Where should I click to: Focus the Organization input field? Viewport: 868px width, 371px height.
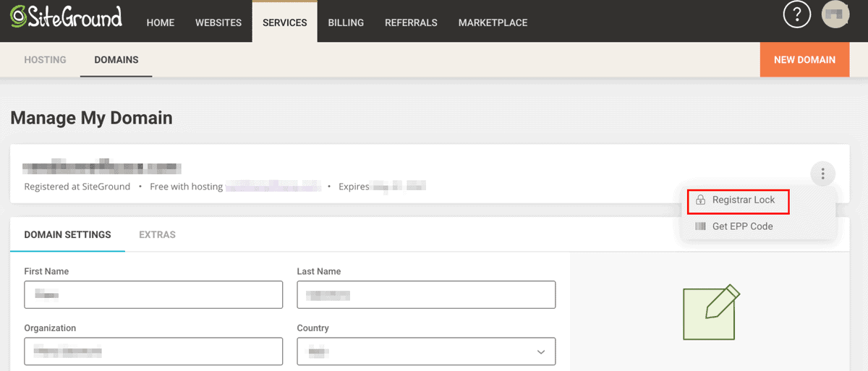click(x=153, y=351)
